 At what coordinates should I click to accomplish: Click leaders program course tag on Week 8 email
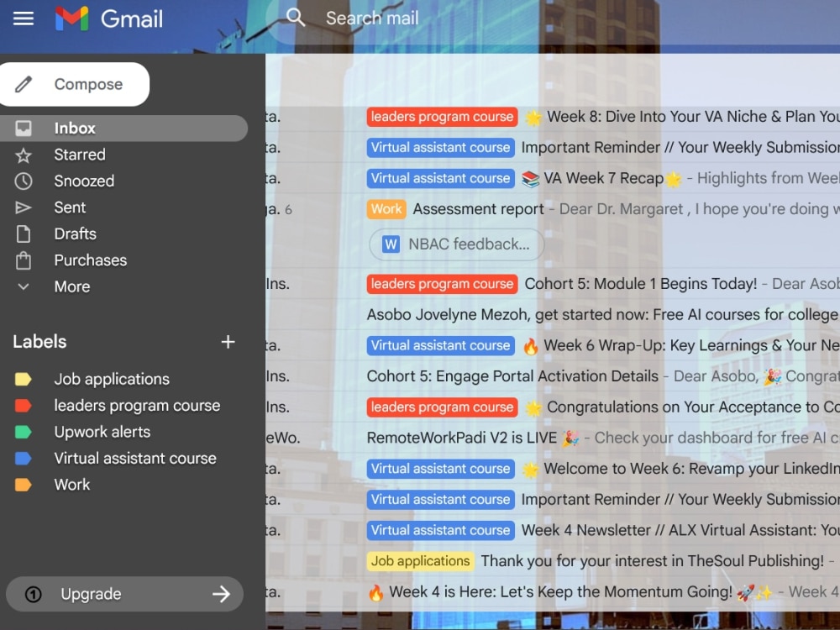442,117
